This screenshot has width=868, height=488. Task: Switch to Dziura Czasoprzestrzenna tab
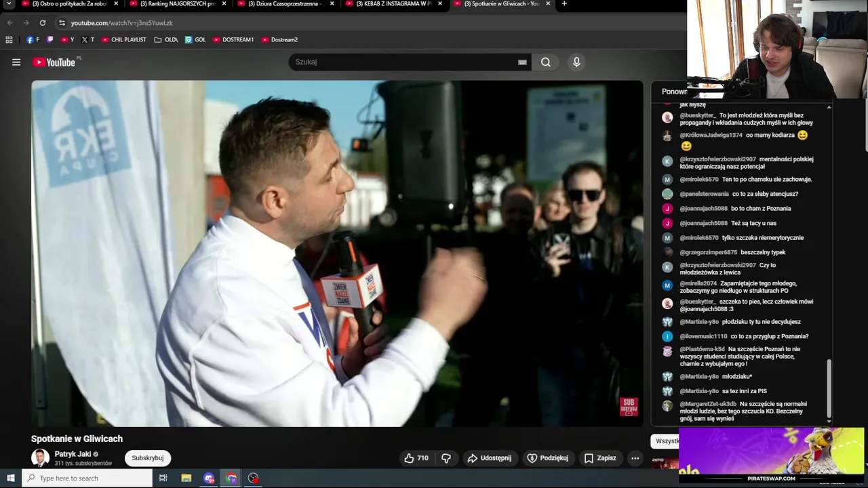point(284,4)
